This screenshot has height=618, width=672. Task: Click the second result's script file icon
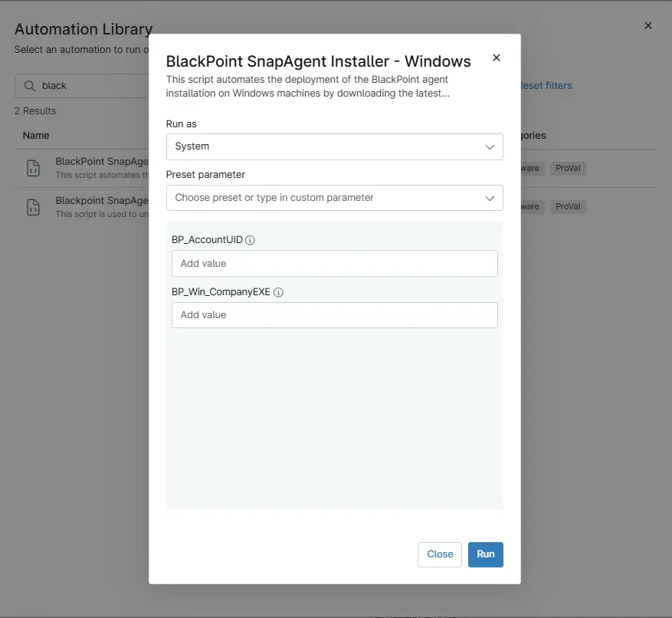tap(33, 207)
